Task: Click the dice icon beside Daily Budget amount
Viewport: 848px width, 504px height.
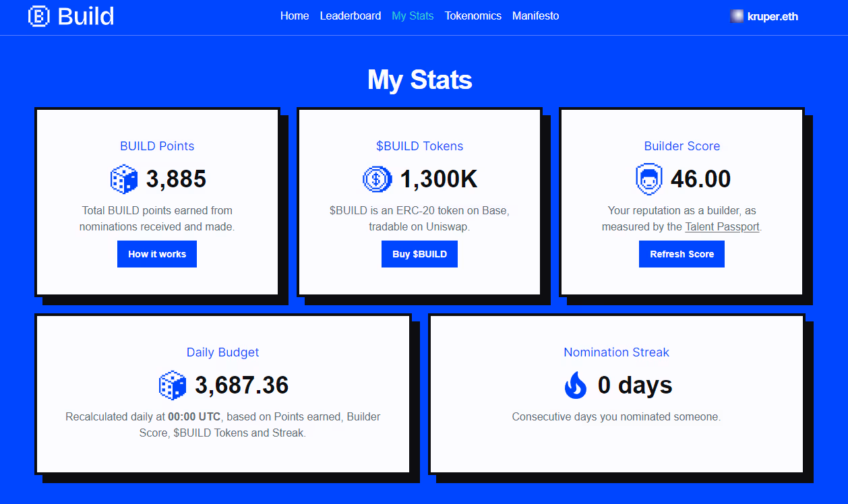Action: tap(173, 385)
